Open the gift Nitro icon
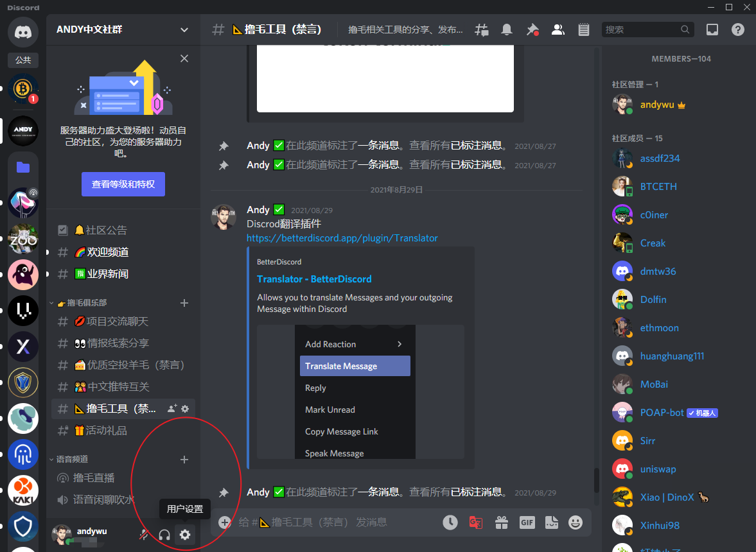 (502, 522)
